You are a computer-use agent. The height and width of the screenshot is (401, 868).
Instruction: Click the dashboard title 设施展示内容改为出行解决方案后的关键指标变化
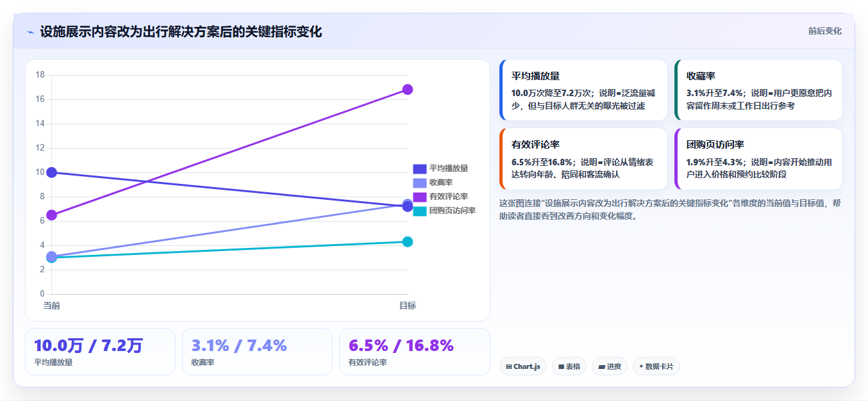pos(181,31)
